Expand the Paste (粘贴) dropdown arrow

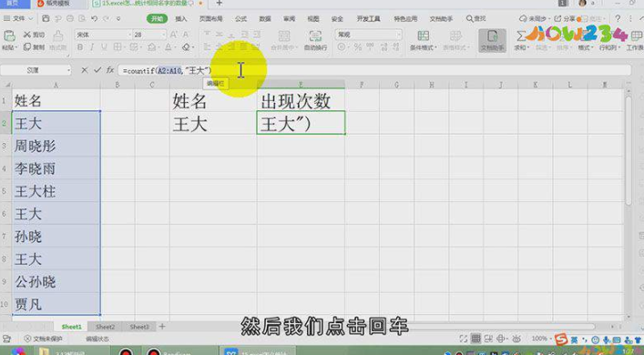(16, 48)
